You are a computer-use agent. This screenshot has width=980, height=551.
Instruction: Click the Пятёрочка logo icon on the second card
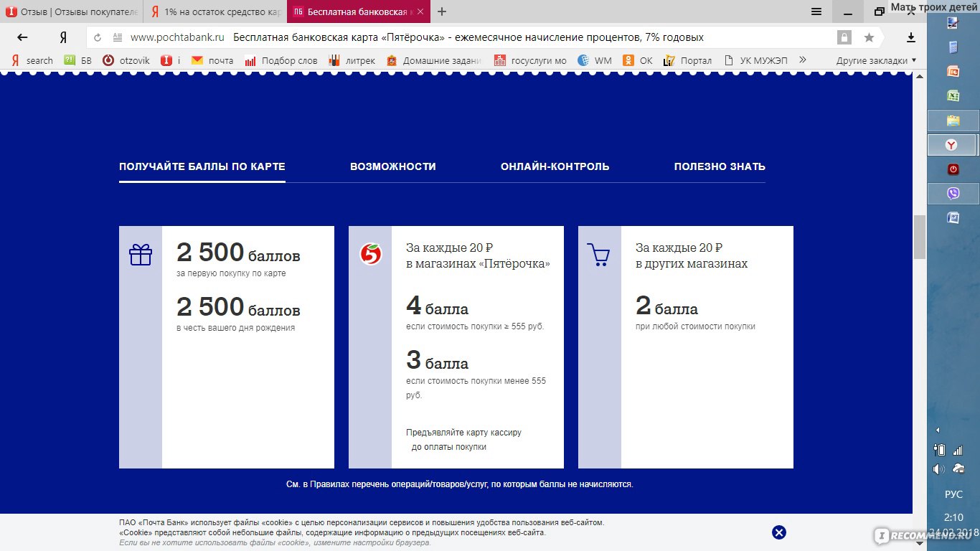(370, 254)
